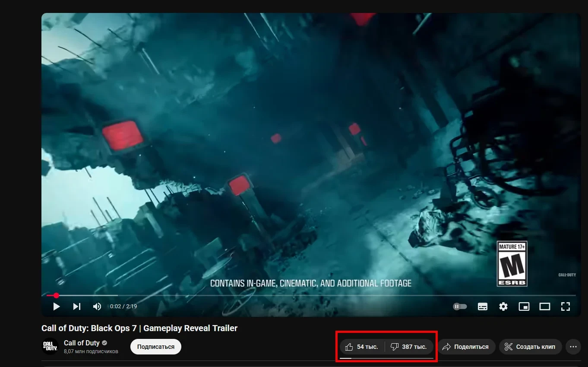This screenshot has height=367, width=588.
Task: Switch to theater mode view
Action: coord(545,306)
